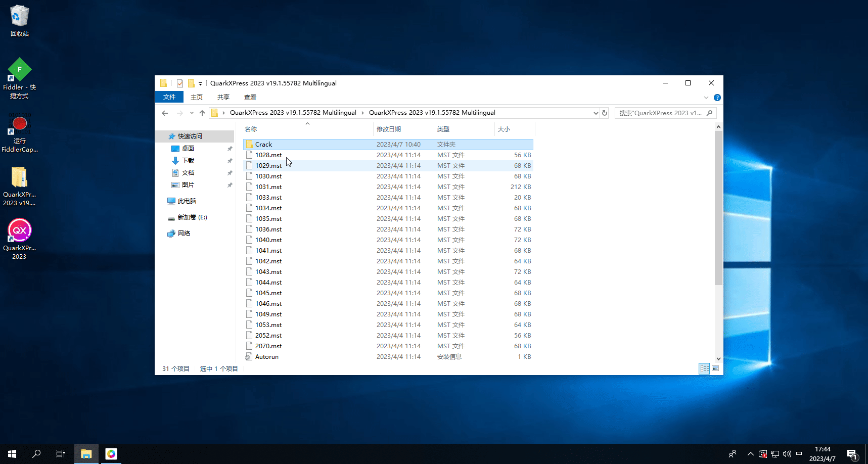Sort files by Date modified column

403,129
